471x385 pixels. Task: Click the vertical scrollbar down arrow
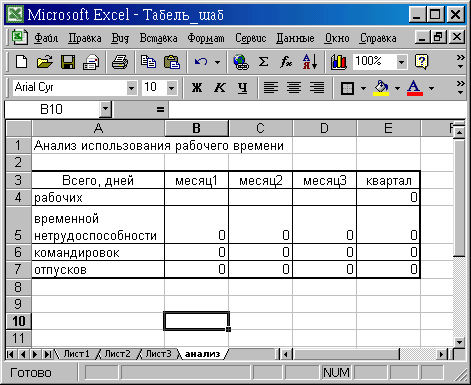tap(460, 342)
